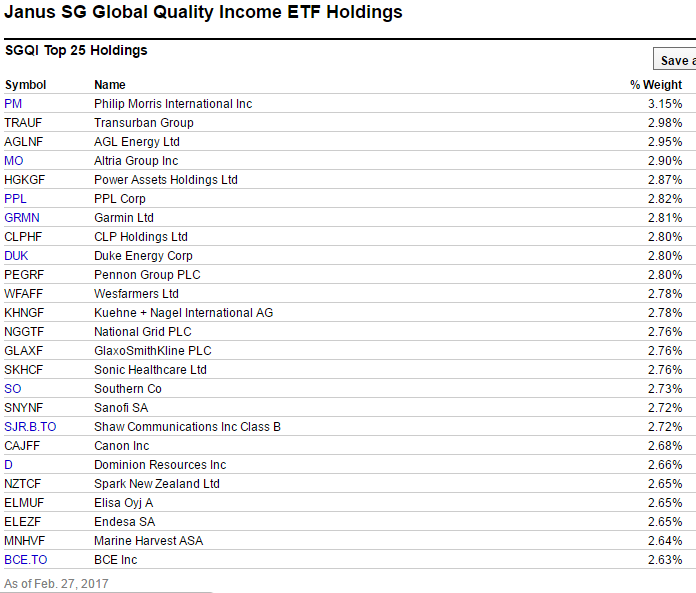Screen dimensions: 696x593
Task: Select the Kuehne + Nagel International AG row
Action: click(x=343, y=313)
